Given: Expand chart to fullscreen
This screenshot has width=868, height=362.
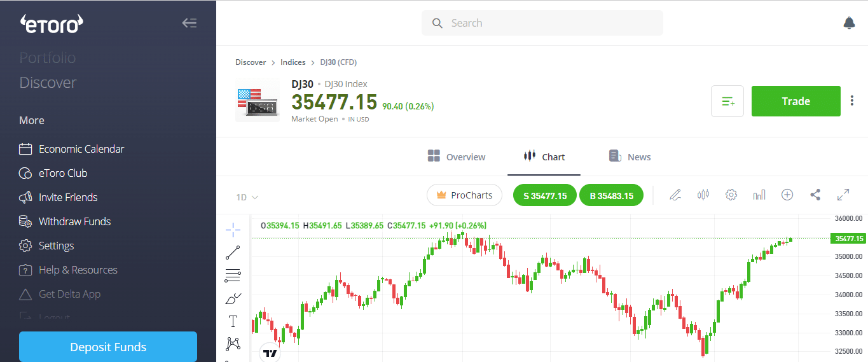Looking at the screenshot, I should (x=843, y=195).
